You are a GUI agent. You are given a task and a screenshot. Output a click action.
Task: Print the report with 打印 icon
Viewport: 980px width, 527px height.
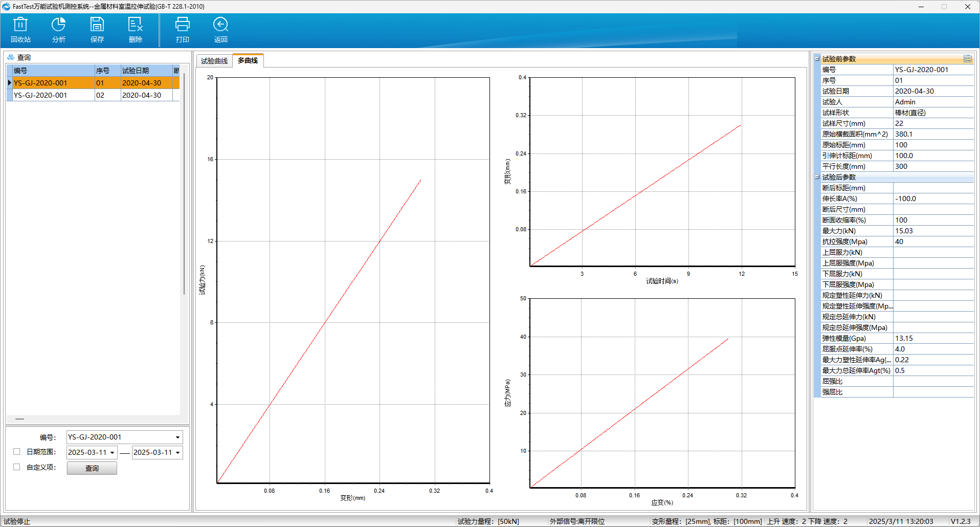183,30
